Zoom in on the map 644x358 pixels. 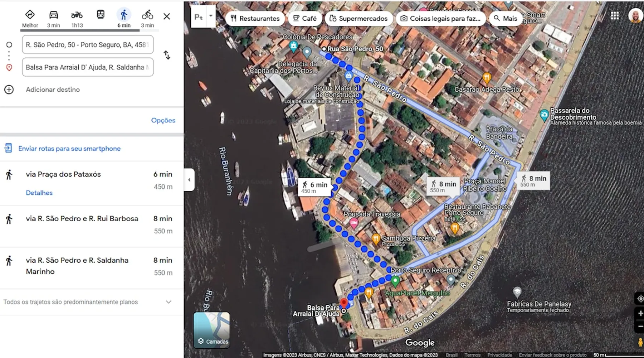[x=640, y=314]
